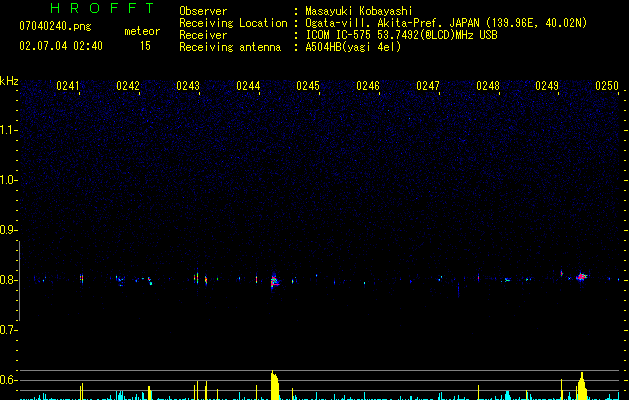
Task: Click the receiver ICOM IC-575 text
Action: 401,35
